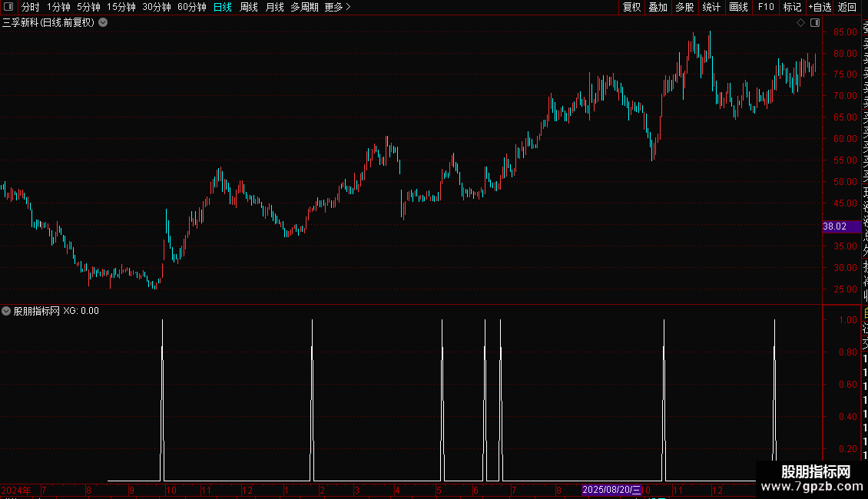Image resolution: width=868 pixels, height=499 pixels.
Task: Click the 叠加 overlay button
Action: [658, 7]
